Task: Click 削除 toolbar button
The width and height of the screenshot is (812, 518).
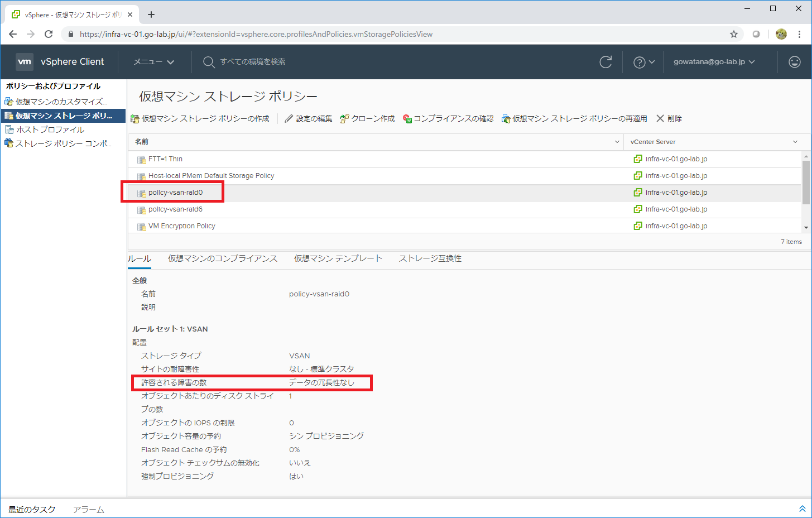Action: click(669, 118)
